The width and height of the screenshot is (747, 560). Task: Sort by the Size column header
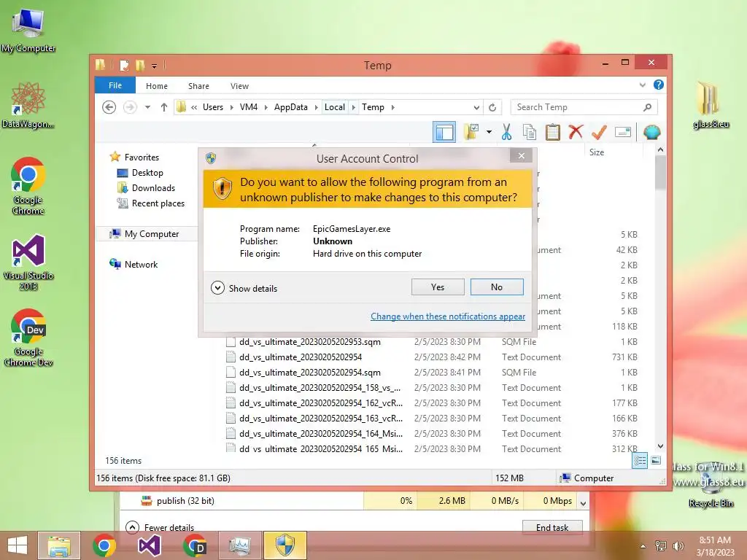(x=597, y=152)
